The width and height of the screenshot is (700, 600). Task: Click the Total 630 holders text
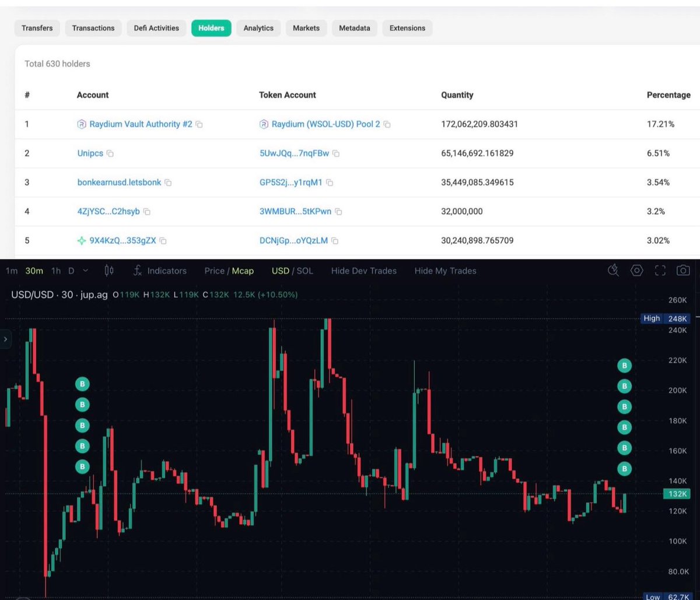57,64
